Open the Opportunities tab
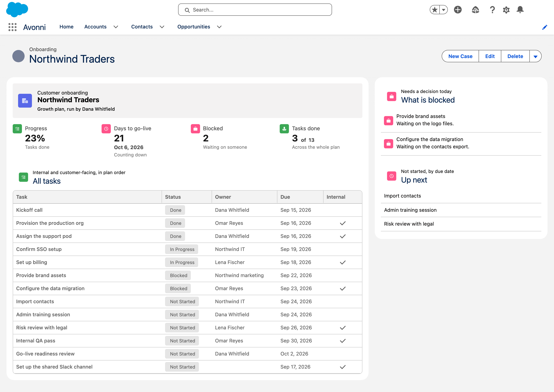554x392 pixels. point(194,27)
